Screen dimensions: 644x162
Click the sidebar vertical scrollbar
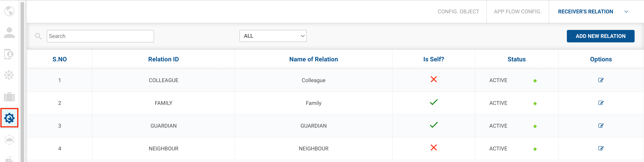tap(22, 81)
